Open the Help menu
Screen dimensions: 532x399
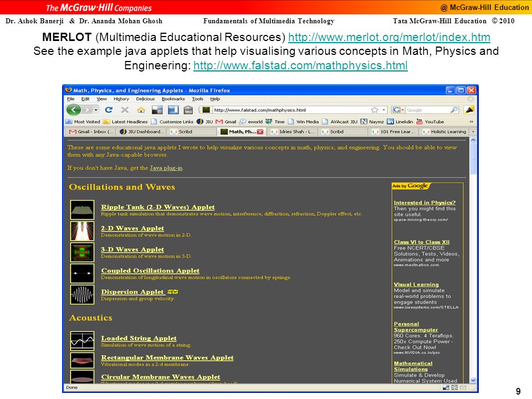(x=215, y=99)
